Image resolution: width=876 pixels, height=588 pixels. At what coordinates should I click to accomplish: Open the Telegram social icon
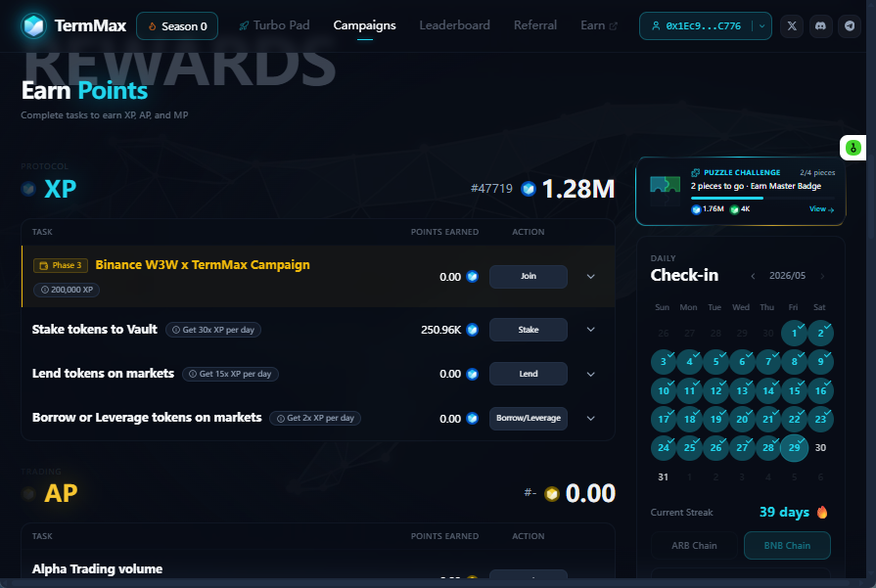pos(850,25)
